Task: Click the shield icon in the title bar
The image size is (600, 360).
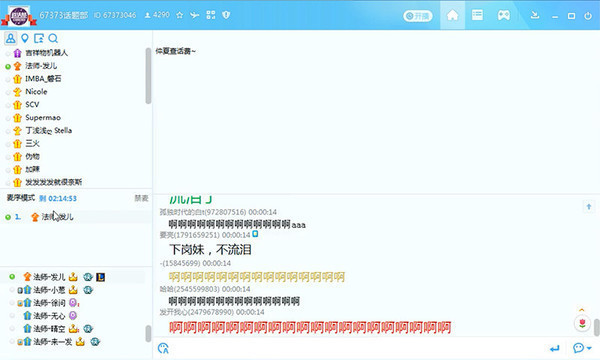Action: (226, 15)
